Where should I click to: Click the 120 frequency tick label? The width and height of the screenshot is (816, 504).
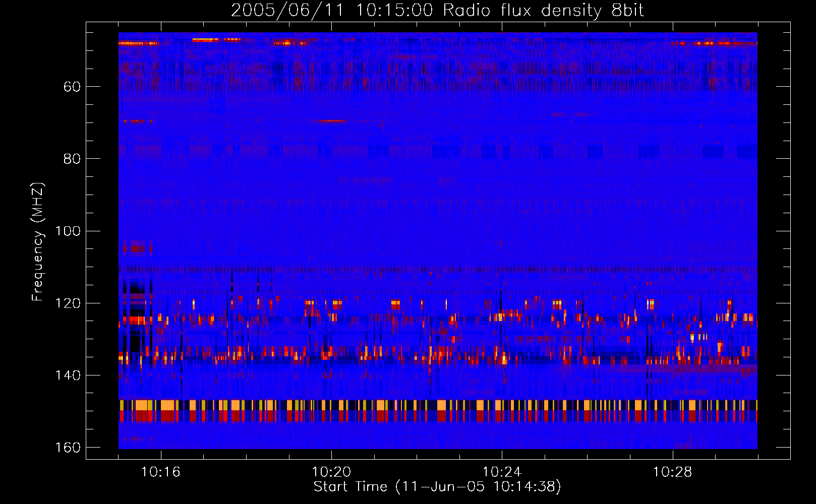68,303
